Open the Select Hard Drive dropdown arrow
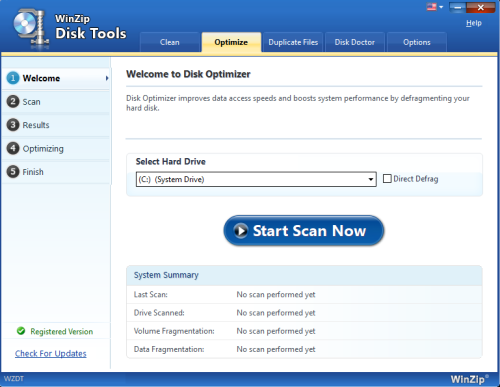Screen dimensions: 500x387 click(x=371, y=179)
